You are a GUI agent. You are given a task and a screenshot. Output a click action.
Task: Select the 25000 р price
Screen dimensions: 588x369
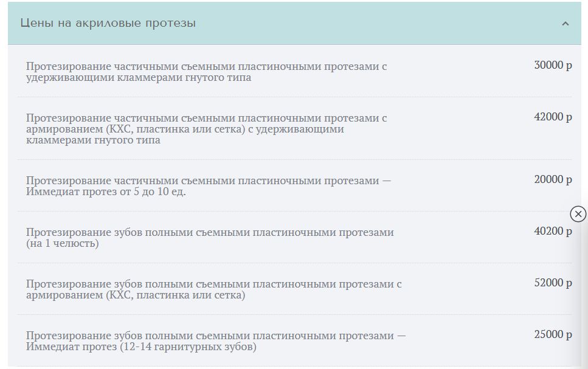(x=553, y=334)
